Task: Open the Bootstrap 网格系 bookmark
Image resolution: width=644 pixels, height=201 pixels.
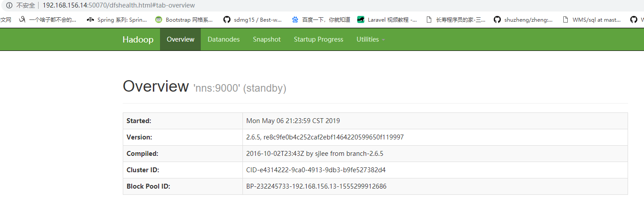Action: pyautogui.click(x=184, y=19)
